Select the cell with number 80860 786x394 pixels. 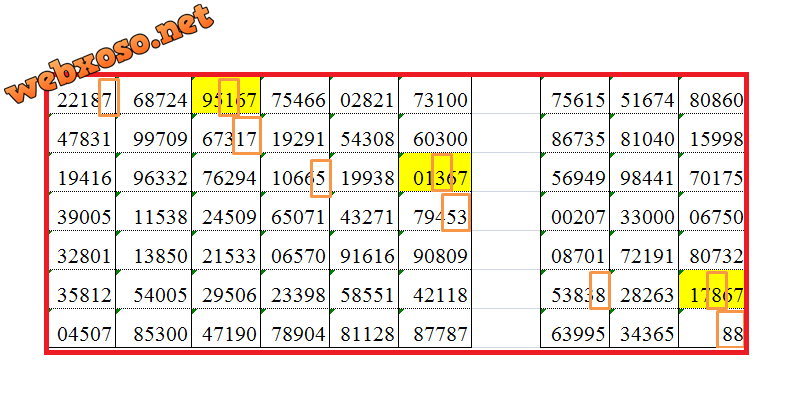point(712,95)
